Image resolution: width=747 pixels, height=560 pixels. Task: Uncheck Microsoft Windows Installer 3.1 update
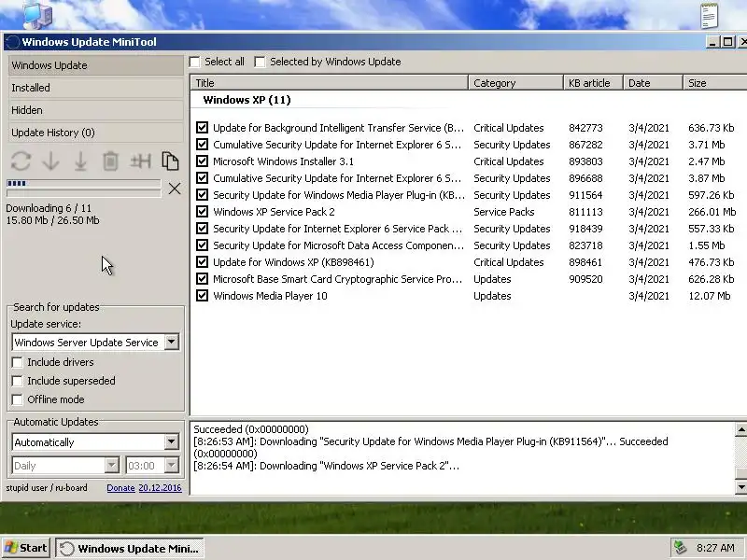202,161
